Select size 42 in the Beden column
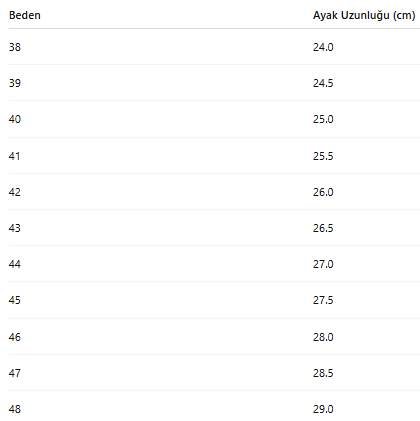The width and height of the screenshot is (420, 421). point(15,192)
